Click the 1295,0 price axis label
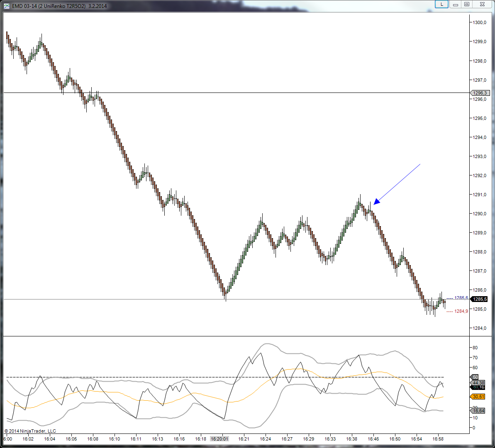Image resolution: width=495 pixels, height=448 pixels. point(480,118)
